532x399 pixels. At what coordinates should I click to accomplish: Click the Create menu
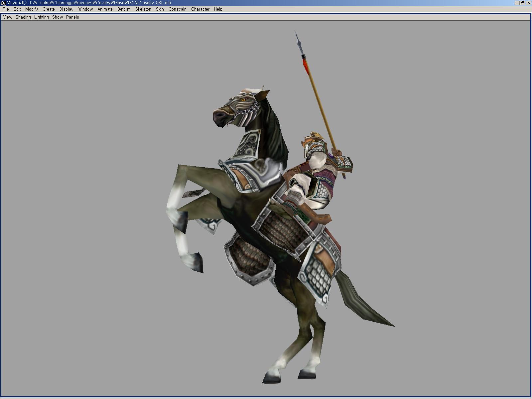49,9
